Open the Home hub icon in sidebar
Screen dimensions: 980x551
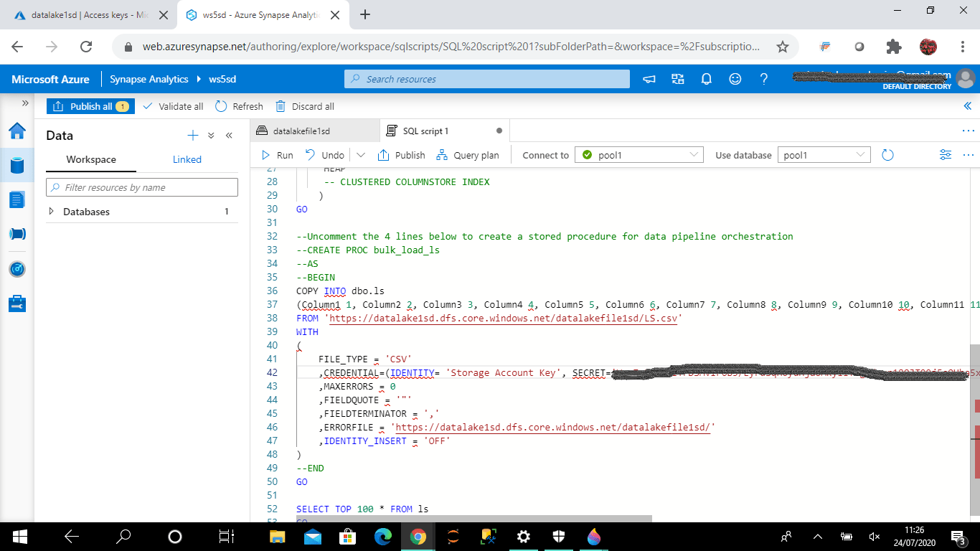coord(17,131)
